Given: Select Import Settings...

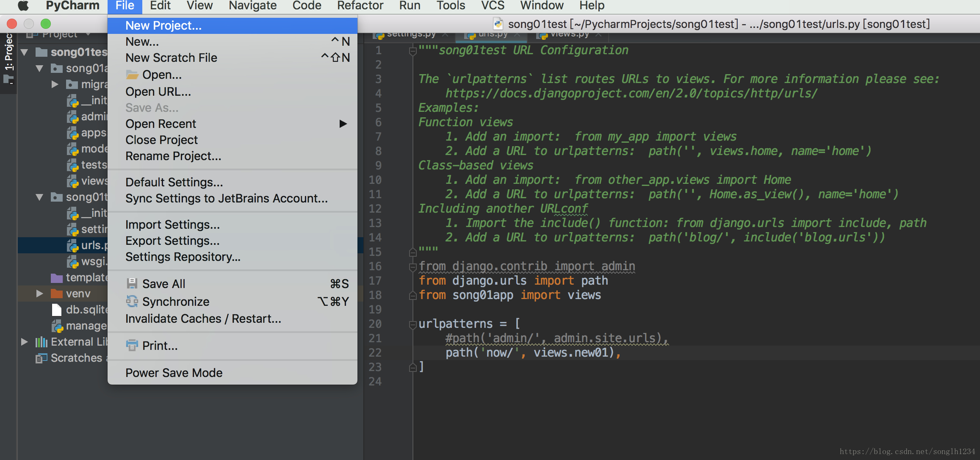Looking at the screenshot, I should pos(233,224).
